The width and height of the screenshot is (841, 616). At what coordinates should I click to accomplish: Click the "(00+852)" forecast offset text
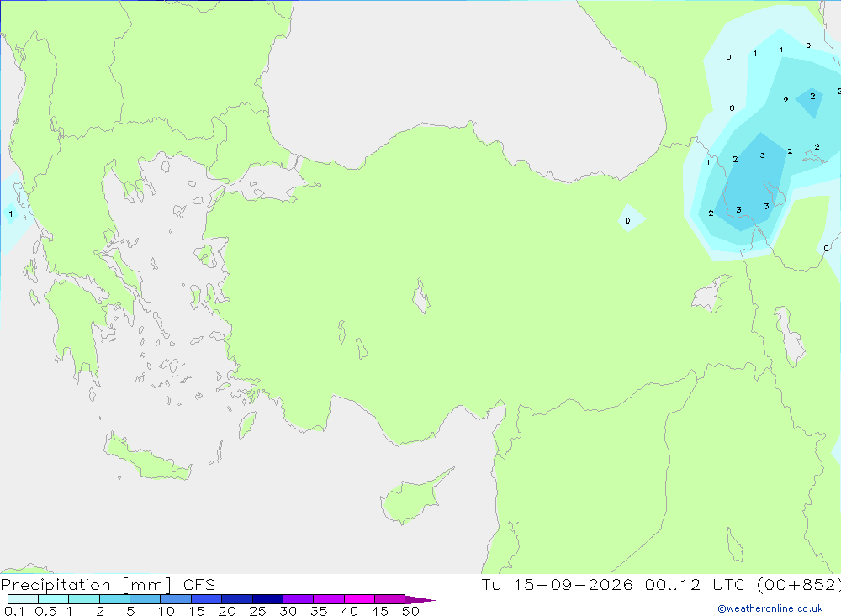799,584
